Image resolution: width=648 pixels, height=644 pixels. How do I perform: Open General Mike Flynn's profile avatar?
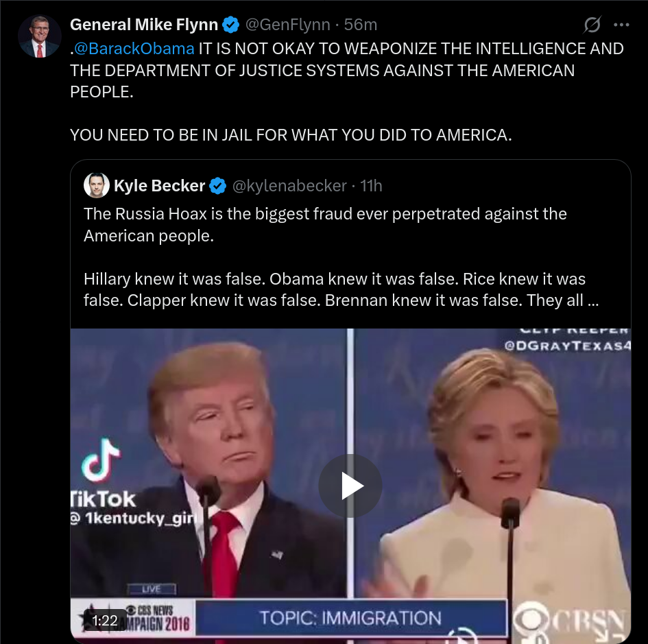pos(39,37)
